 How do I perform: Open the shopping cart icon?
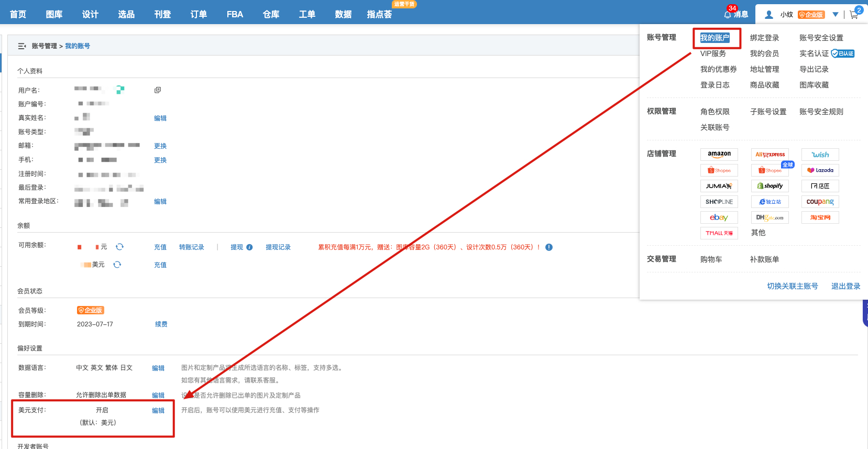(854, 15)
